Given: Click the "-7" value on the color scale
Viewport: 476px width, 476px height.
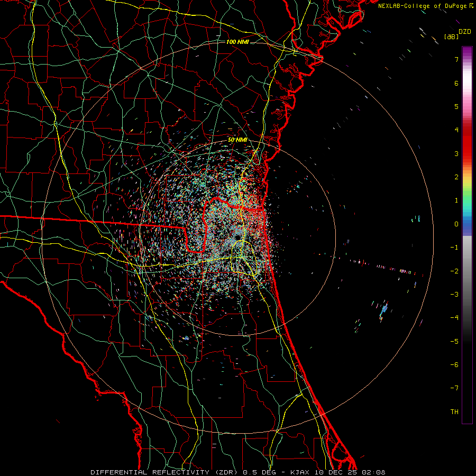Looking at the screenshot, I should (454, 388).
